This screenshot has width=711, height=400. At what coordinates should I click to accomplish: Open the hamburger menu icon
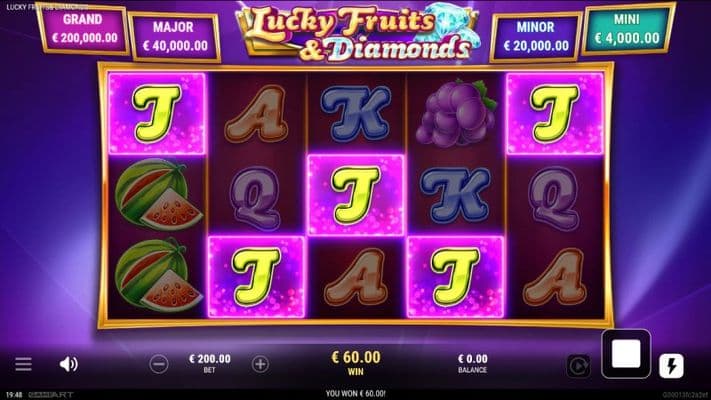tap(23, 364)
